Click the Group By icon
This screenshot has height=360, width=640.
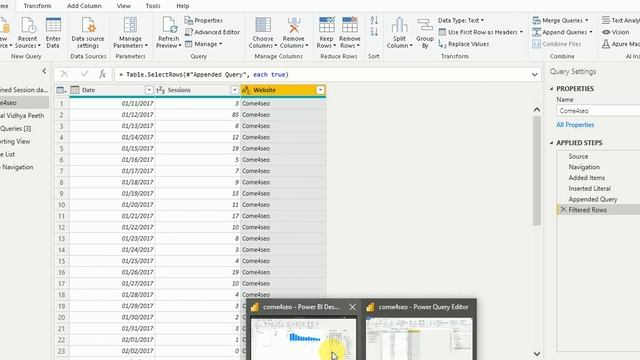tap(425, 25)
